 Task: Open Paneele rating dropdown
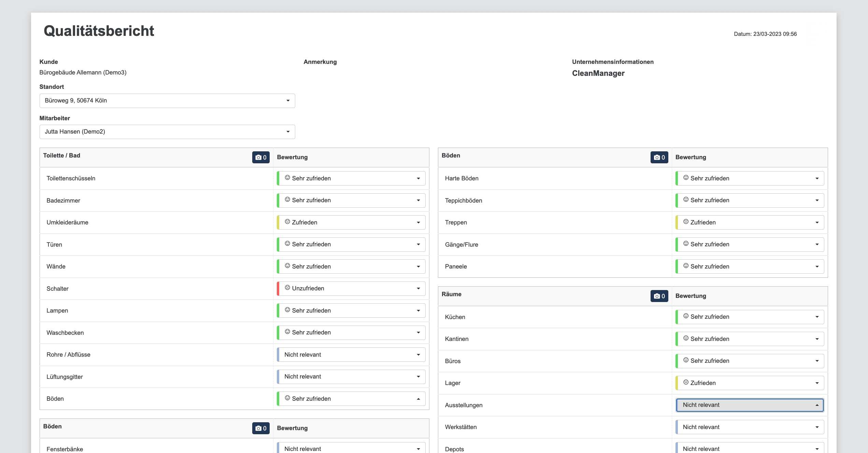[750, 266]
